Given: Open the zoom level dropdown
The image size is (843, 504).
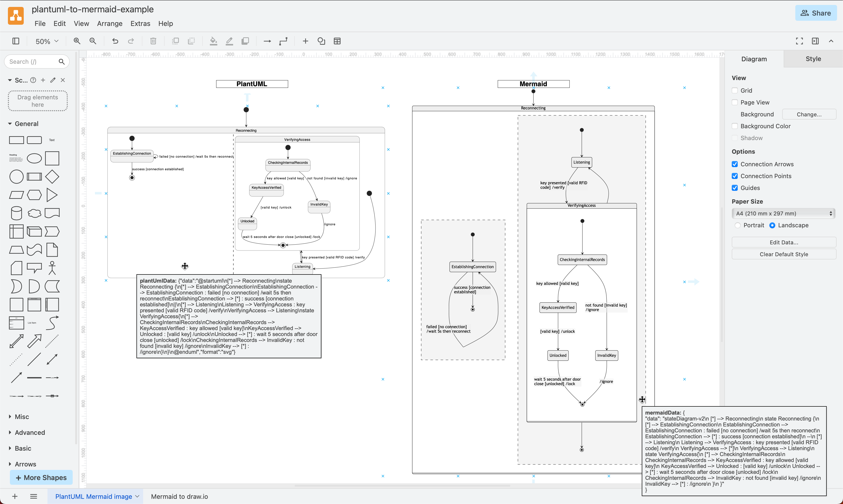Looking at the screenshot, I should point(46,41).
